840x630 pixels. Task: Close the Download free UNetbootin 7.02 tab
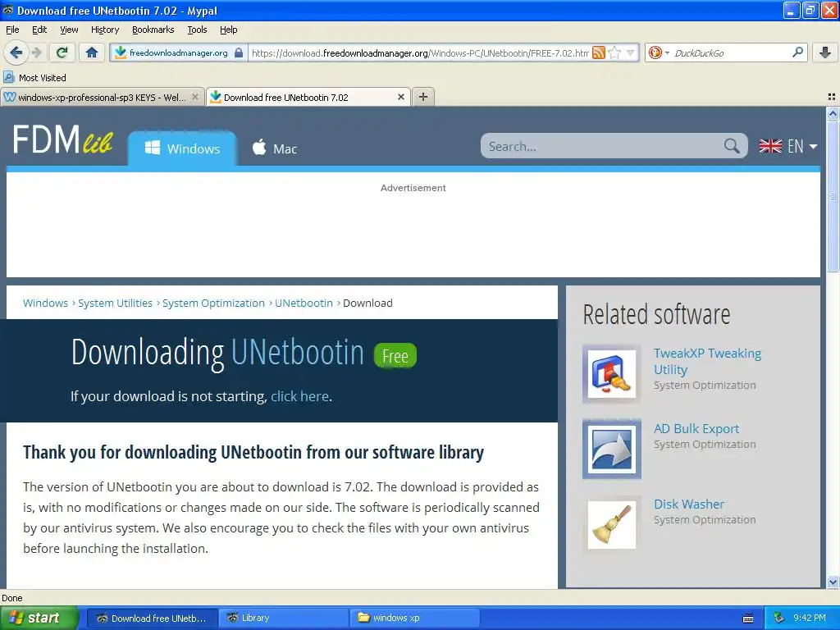point(400,97)
